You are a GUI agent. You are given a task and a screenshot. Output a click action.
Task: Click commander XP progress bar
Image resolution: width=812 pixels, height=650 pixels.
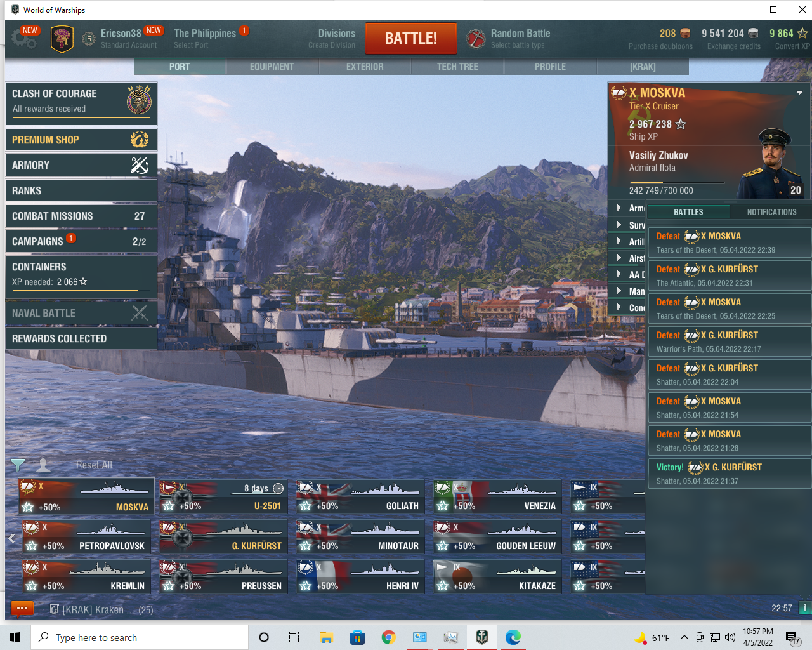pos(676,183)
